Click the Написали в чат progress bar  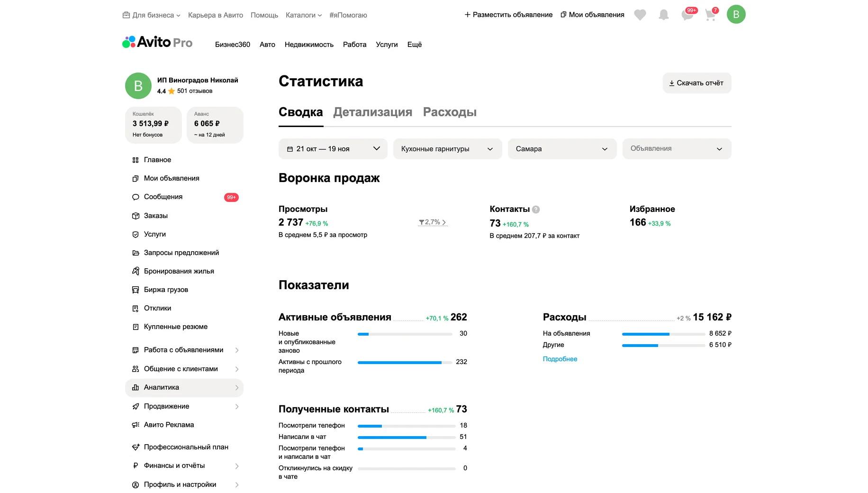coord(407,438)
